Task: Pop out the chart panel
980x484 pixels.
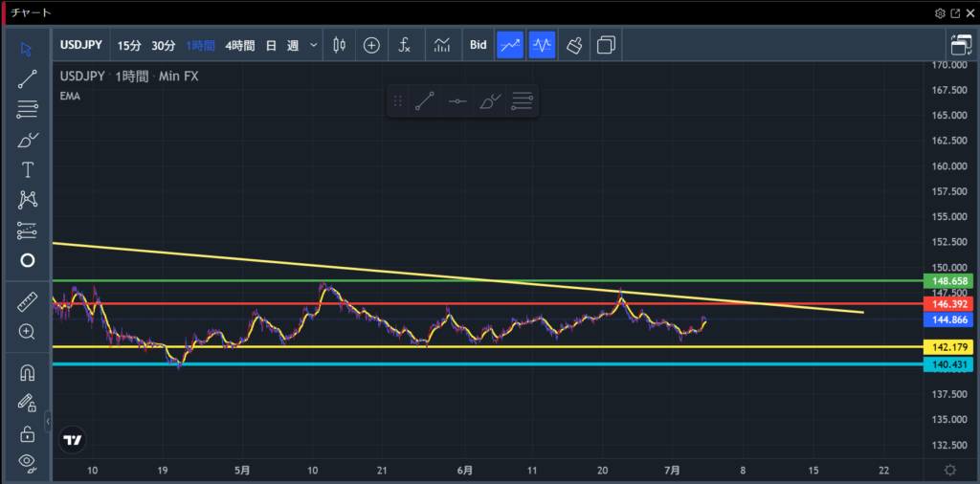Action: (x=955, y=13)
